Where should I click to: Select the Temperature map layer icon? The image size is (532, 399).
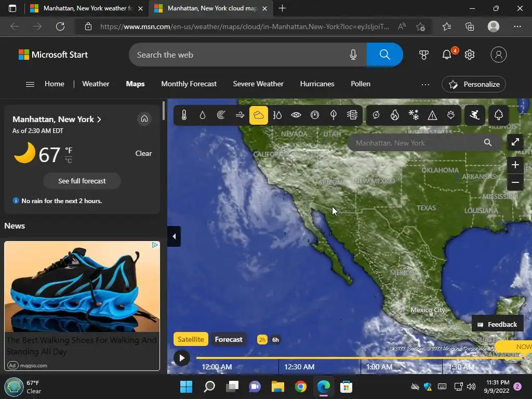[184, 115]
